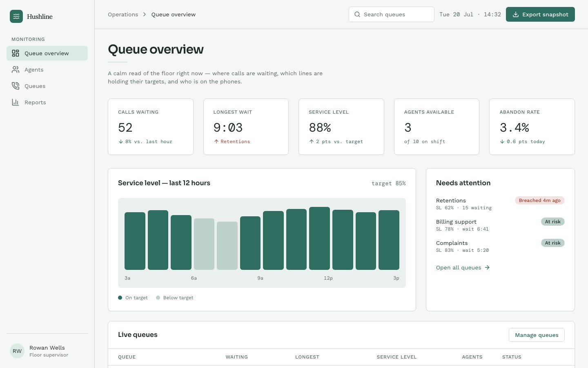Click AGENTS column header
Viewport: 588px width, 368px height.
pos(472,357)
